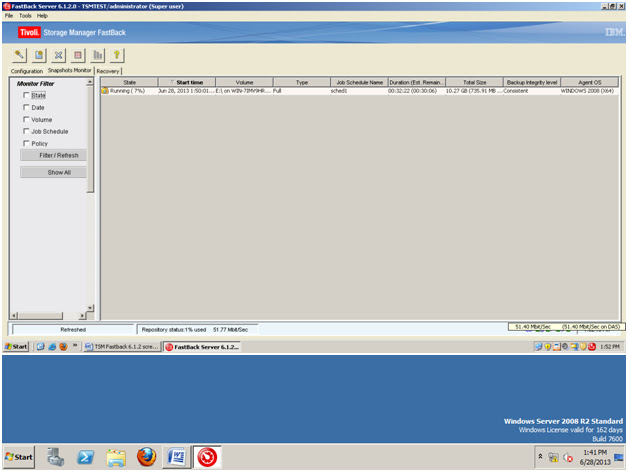Viewport: 628px width, 472px height.
Task: Select the Running (7%) job row
Action: point(360,91)
